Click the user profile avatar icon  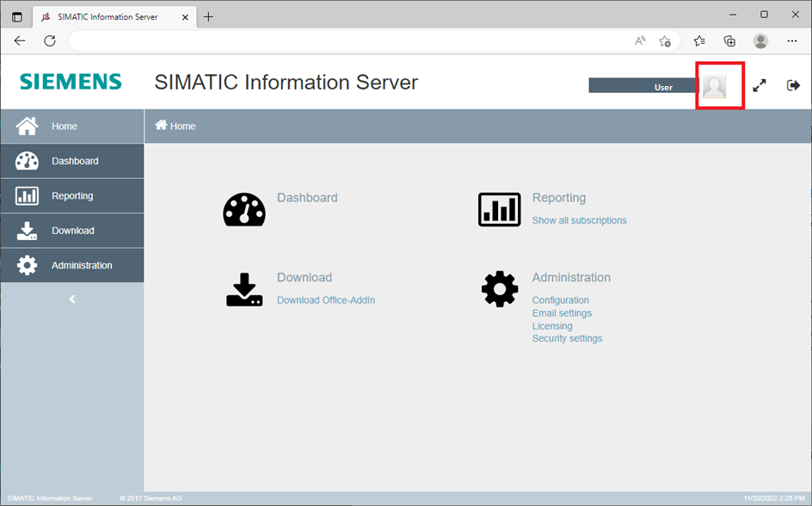click(714, 86)
